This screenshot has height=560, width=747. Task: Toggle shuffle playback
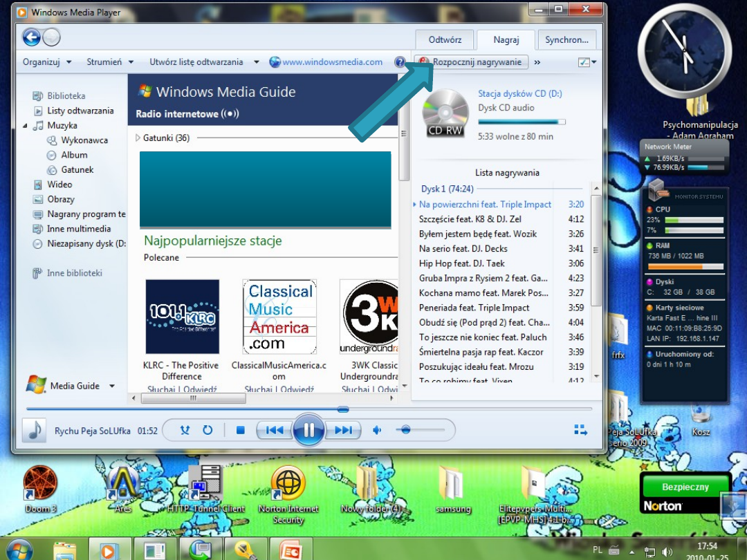[185, 429]
